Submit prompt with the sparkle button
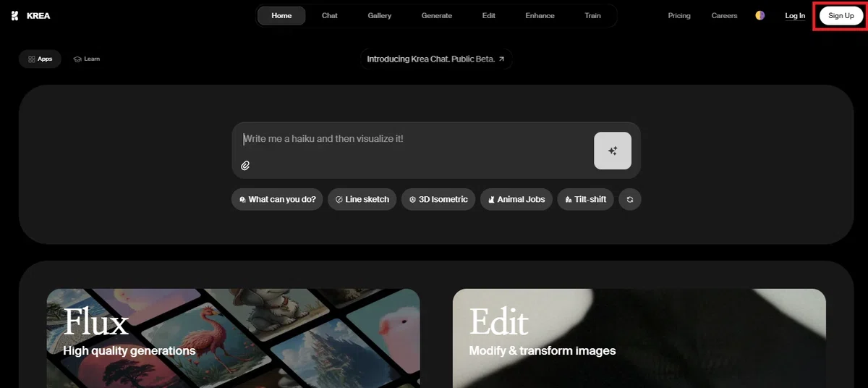This screenshot has height=388, width=868. pos(613,151)
